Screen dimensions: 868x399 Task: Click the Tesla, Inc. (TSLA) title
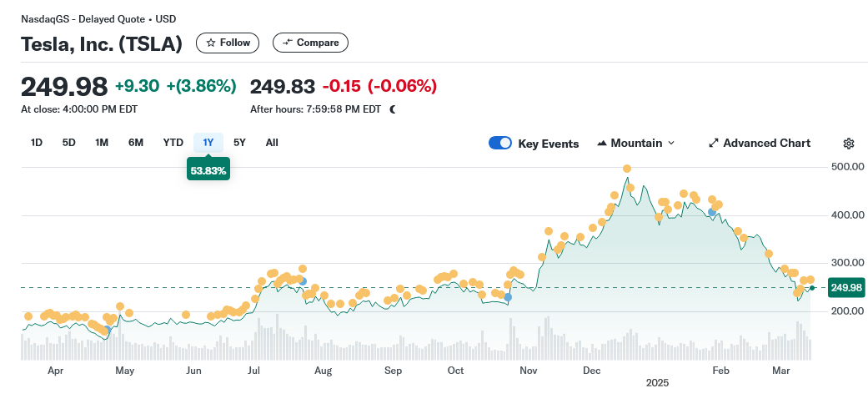tap(102, 43)
